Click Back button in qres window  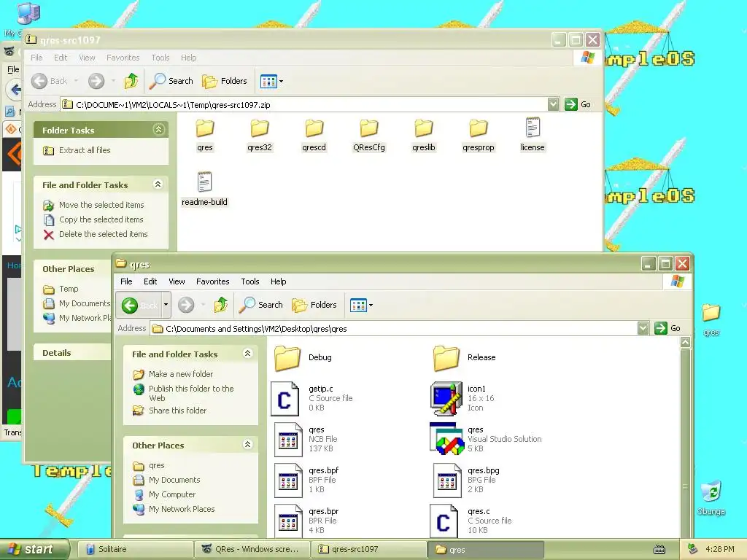[x=140, y=306]
